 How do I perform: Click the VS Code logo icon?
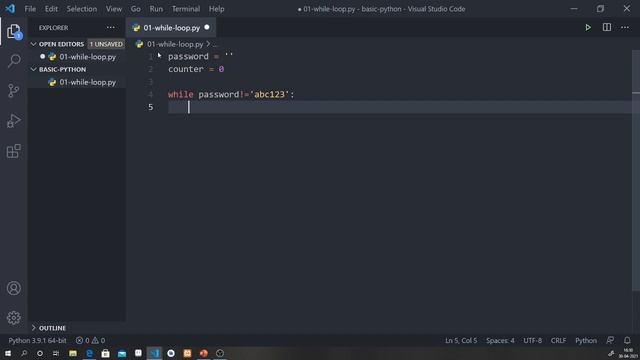(x=10, y=9)
